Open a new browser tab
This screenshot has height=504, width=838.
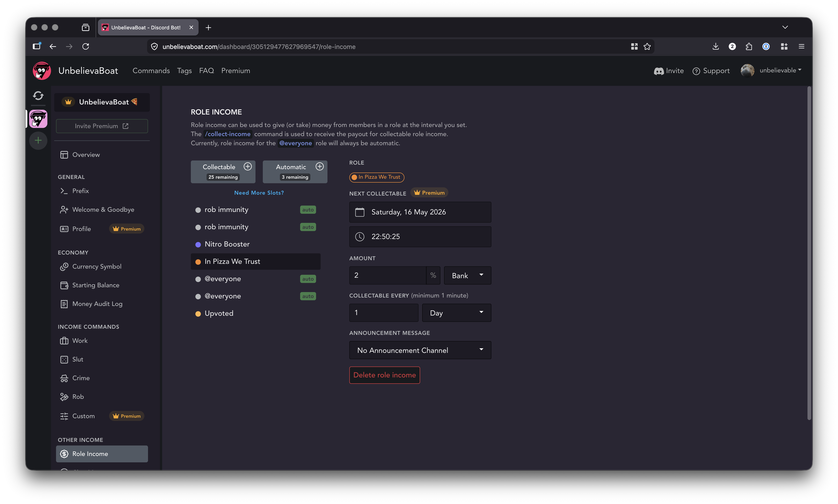click(x=208, y=28)
